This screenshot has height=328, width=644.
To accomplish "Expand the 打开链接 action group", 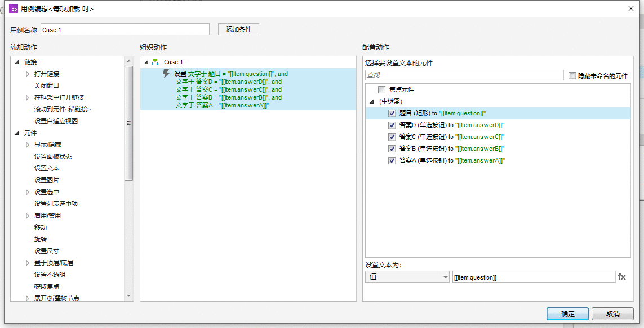I will 28,74.
